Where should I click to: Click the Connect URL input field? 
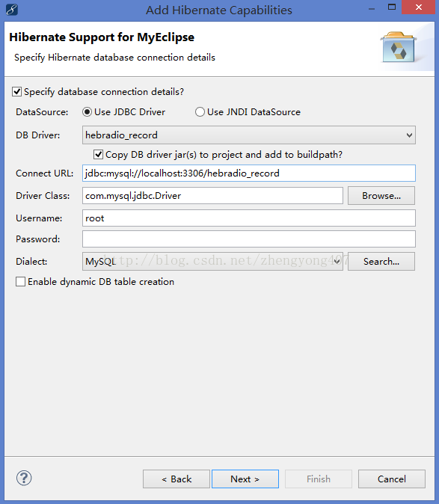[249, 173]
